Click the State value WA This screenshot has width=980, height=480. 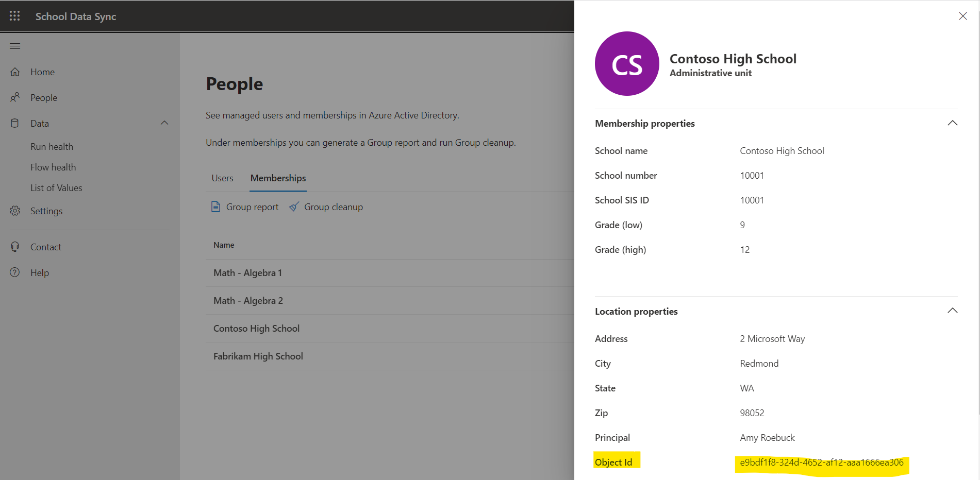click(x=746, y=388)
